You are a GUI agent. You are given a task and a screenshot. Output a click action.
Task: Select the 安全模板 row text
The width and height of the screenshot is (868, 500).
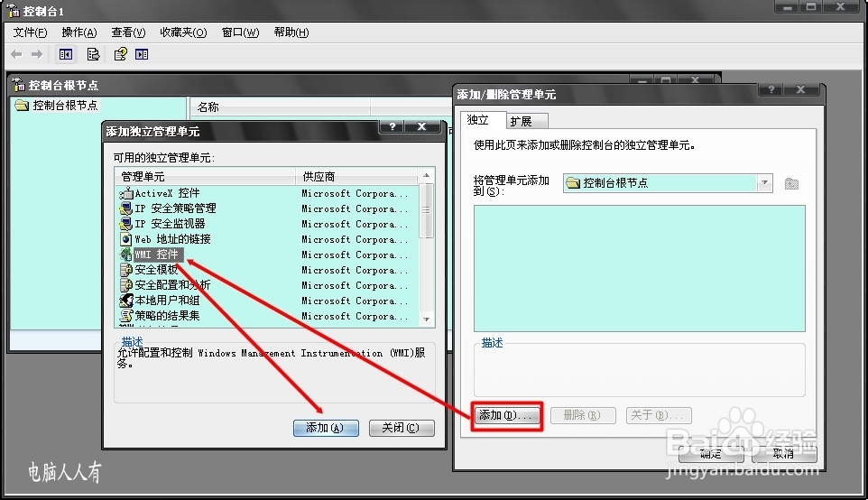157,270
